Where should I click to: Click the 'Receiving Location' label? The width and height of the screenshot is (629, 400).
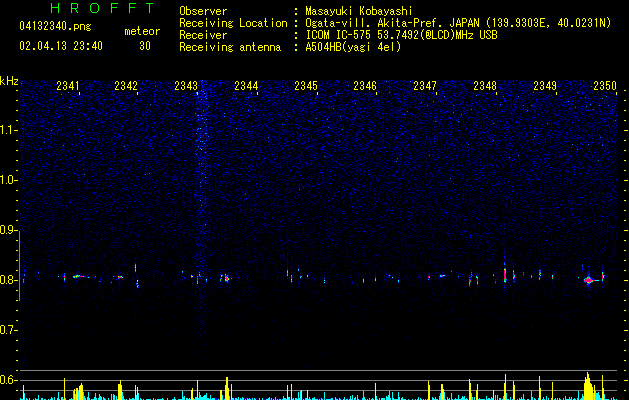233,23
